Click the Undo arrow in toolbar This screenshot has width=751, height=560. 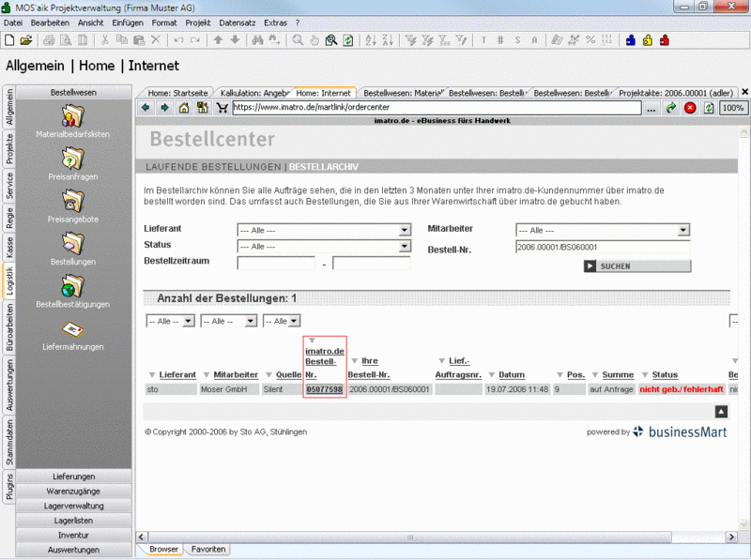click(178, 40)
